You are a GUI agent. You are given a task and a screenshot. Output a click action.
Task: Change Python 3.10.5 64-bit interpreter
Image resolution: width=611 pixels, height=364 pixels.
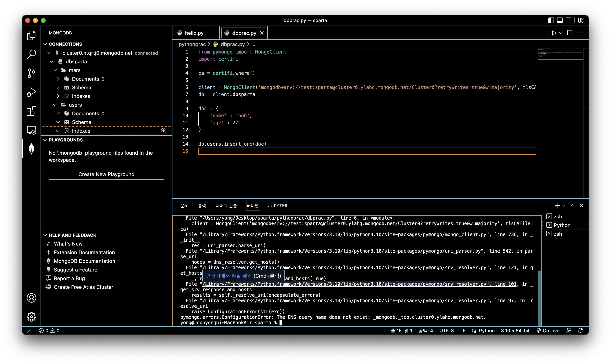tap(515, 331)
